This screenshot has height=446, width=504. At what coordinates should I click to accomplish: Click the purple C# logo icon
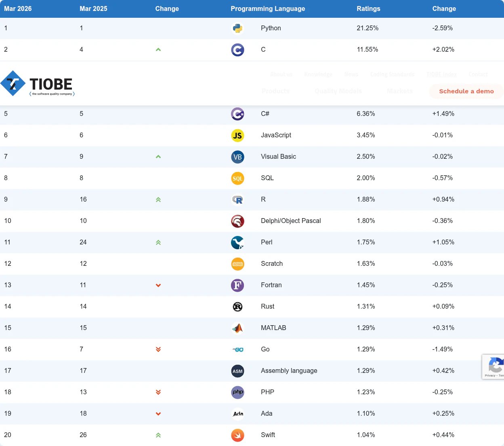coord(237,114)
